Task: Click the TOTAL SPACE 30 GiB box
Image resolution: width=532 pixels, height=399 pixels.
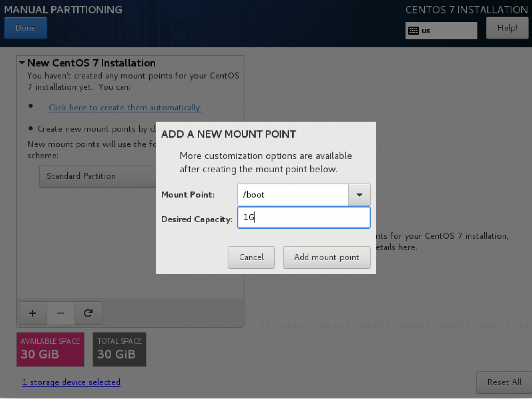Action: [119, 349]
